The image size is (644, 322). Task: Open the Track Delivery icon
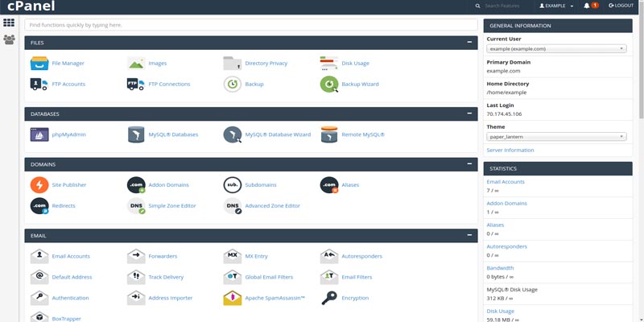click(136, 277)
